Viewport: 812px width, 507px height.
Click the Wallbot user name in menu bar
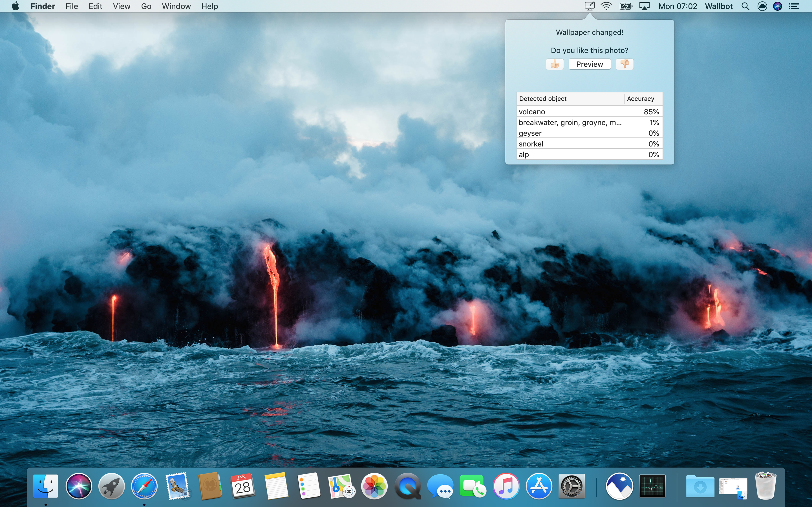click(x=719, y=6)
